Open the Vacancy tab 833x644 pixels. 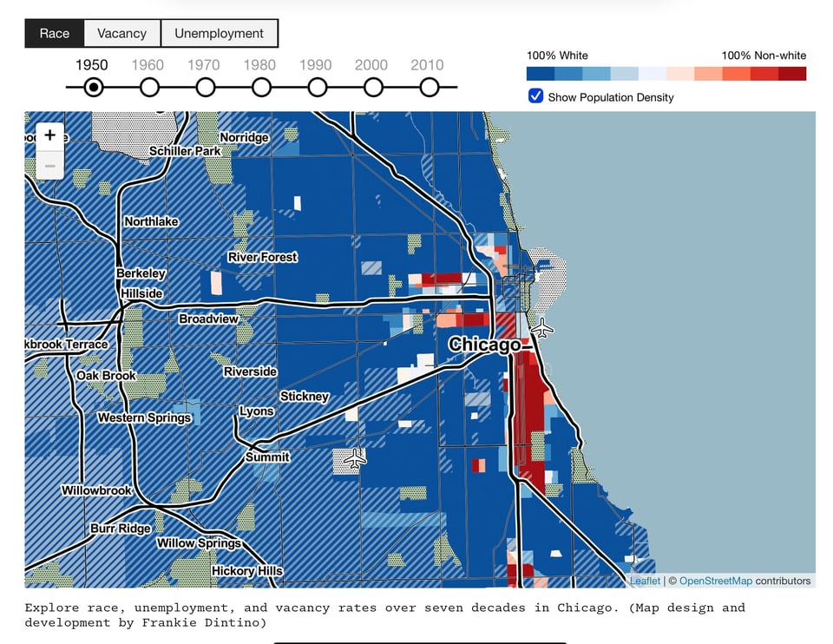point(121,33)
